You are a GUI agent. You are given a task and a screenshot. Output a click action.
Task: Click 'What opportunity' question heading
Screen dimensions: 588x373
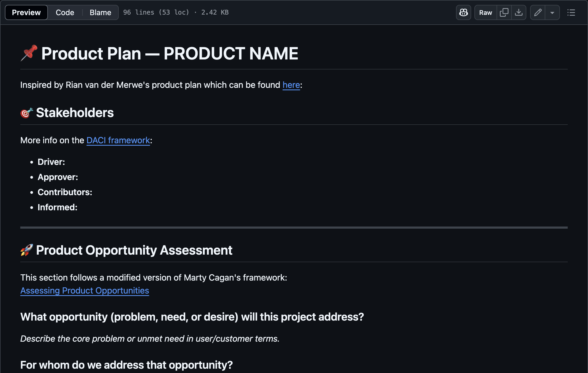[x=192, y=317]
